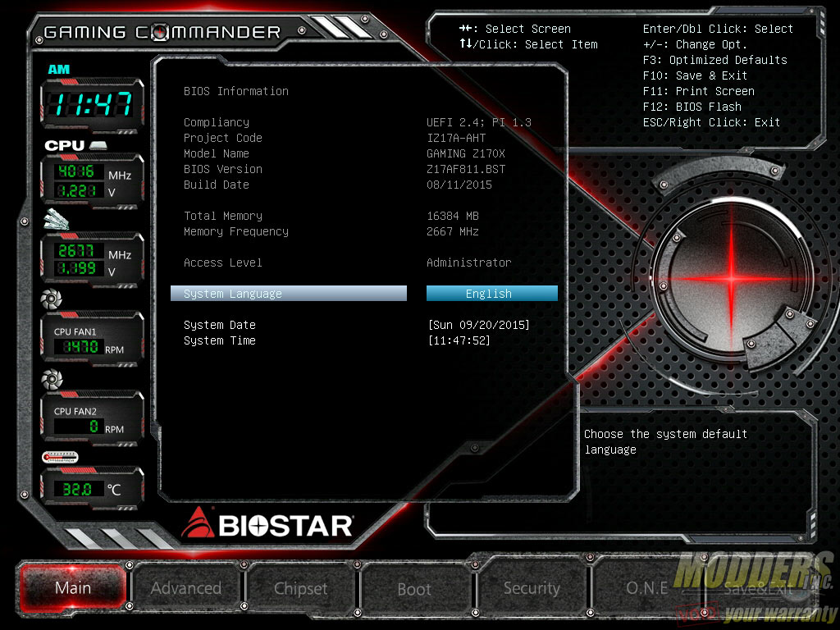The height and width of the screenshot is (630, 840).
Task: Click the CPU FAN1 RPM gauge
Action: (x=92, y=339)
